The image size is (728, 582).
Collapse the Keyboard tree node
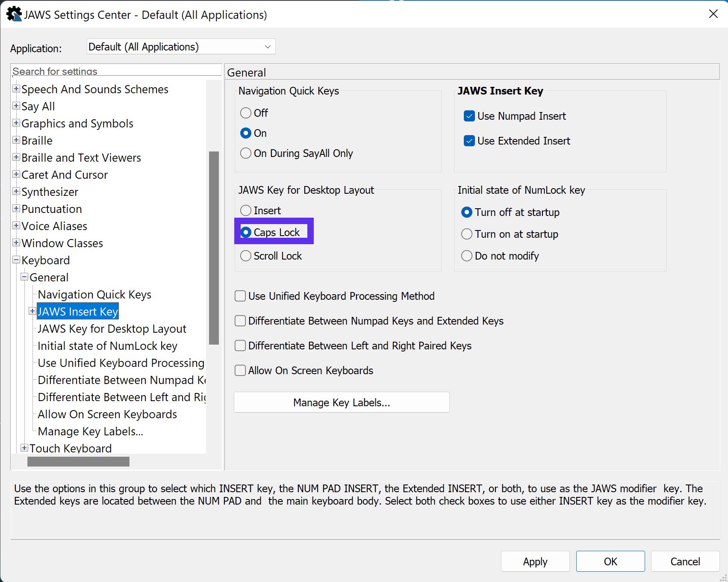(16, 260)
